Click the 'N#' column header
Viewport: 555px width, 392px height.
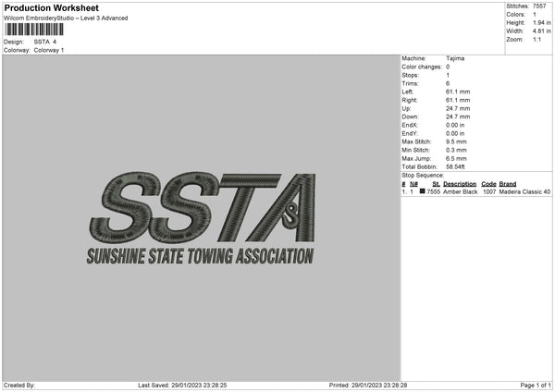(x=413, y=184)
